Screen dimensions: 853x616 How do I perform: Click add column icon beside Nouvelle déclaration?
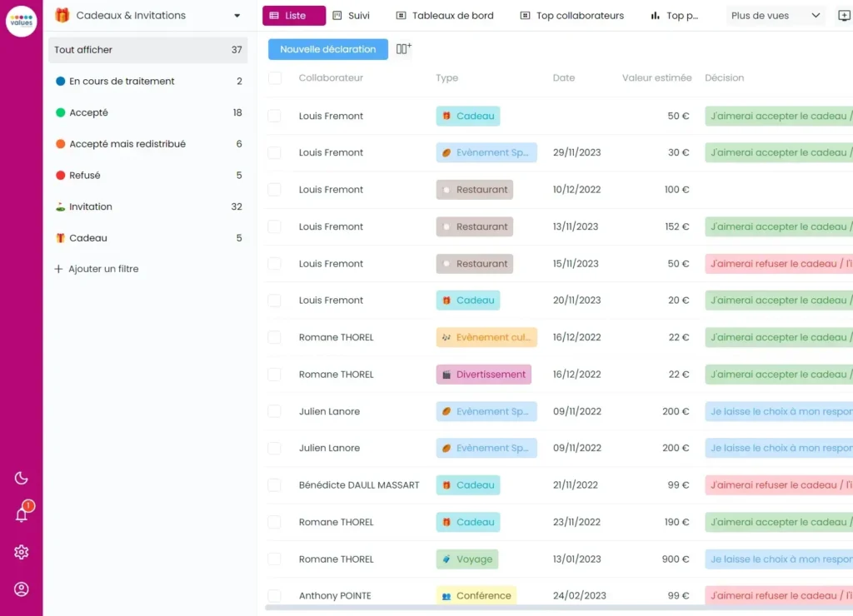pyautogui.click(x=404, y=49)
